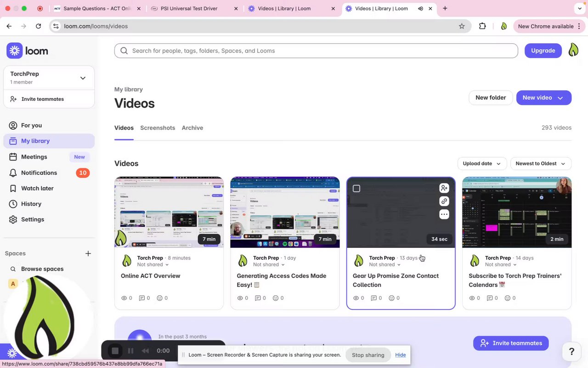Click the purple Invite teammates button
The width and height of the screenshot is (588, 368).
511,343
